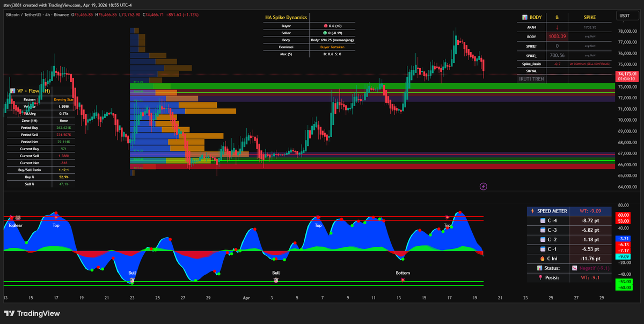This screenshot has height=324, width=644.
Task: Click the cyan -9.09 oscillator value label
Action: [623, 257]
